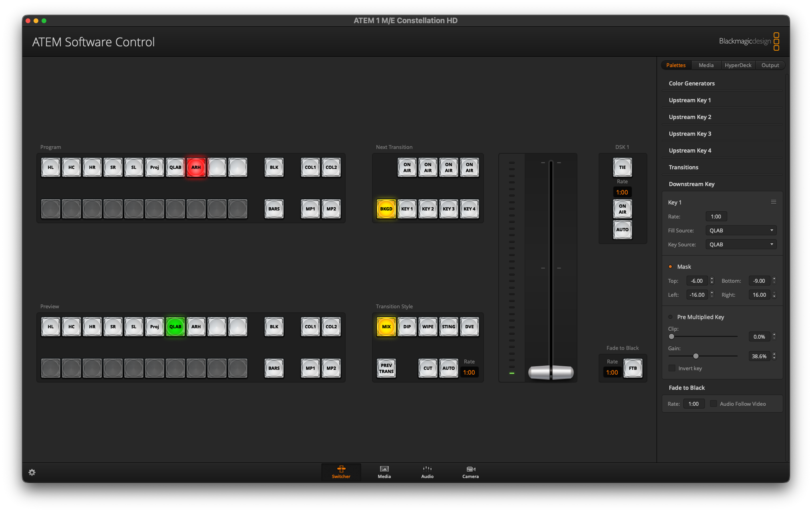Open the settings gear icon
The image size is (812, 512).
[32, 472]
